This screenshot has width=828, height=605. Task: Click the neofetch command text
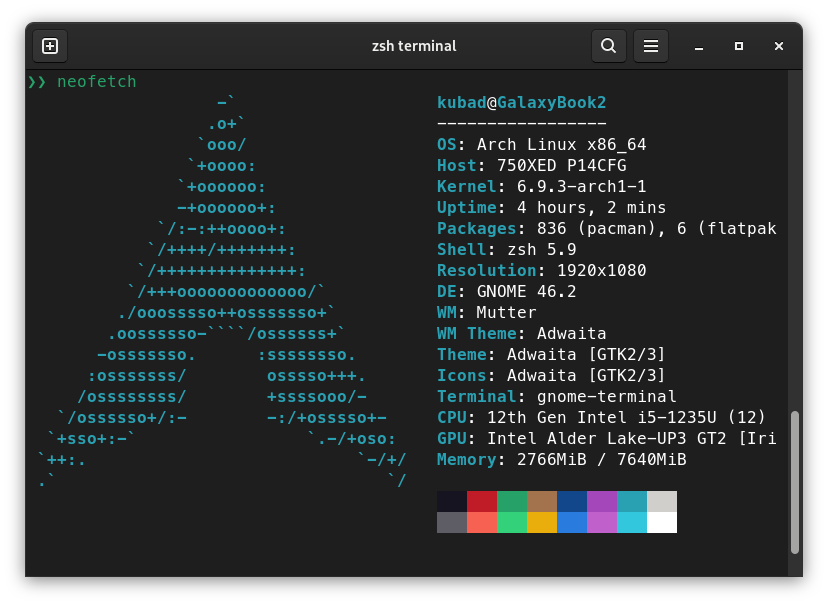tap(97, 82)
